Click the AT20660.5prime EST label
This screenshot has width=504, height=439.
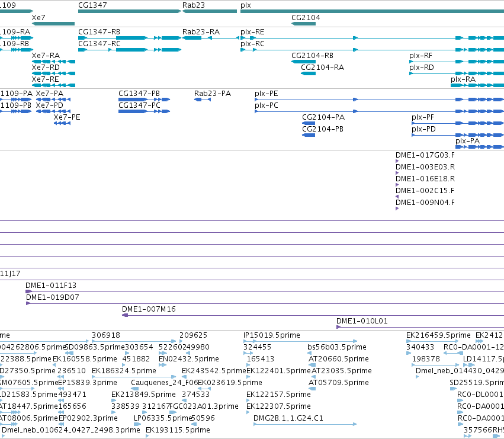coord(338,358)
